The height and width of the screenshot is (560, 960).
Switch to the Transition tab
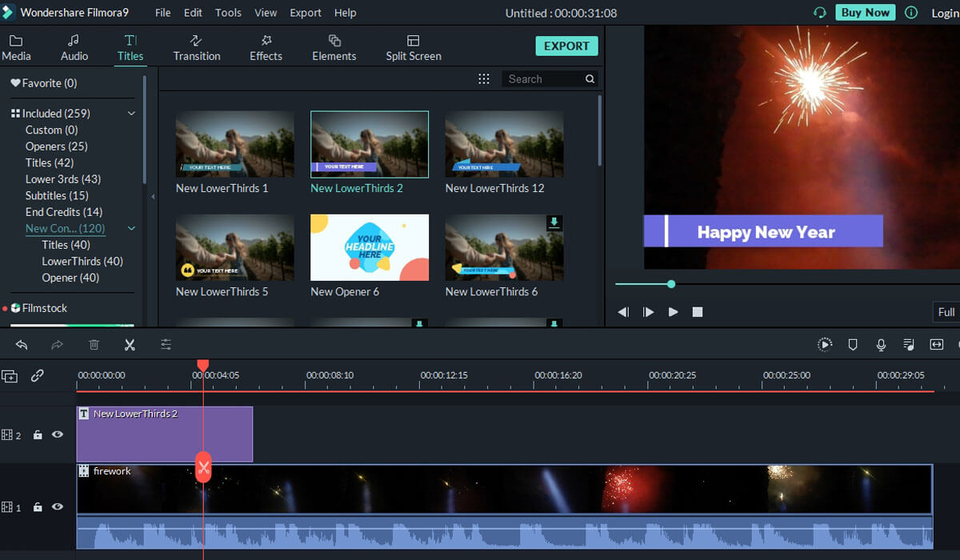tap(197, 47)
